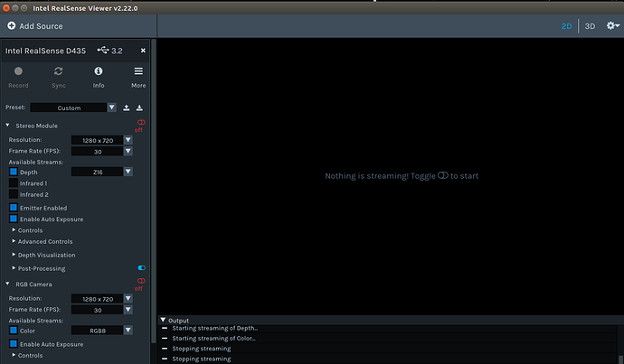Screen dimensions: 624x364
Task: Click the preset download icon
Action: [x=139, y=107]
